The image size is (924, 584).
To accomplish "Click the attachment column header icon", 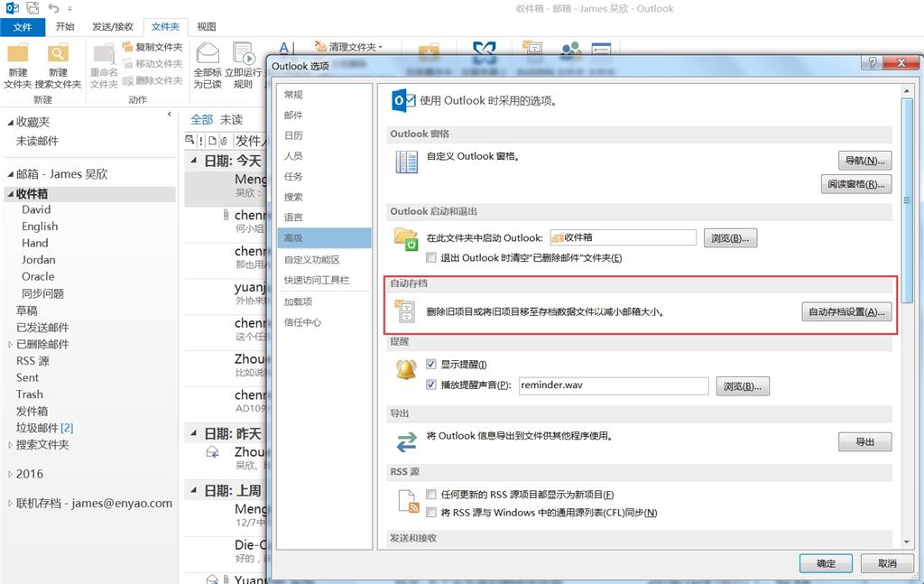I will point(224,141).
